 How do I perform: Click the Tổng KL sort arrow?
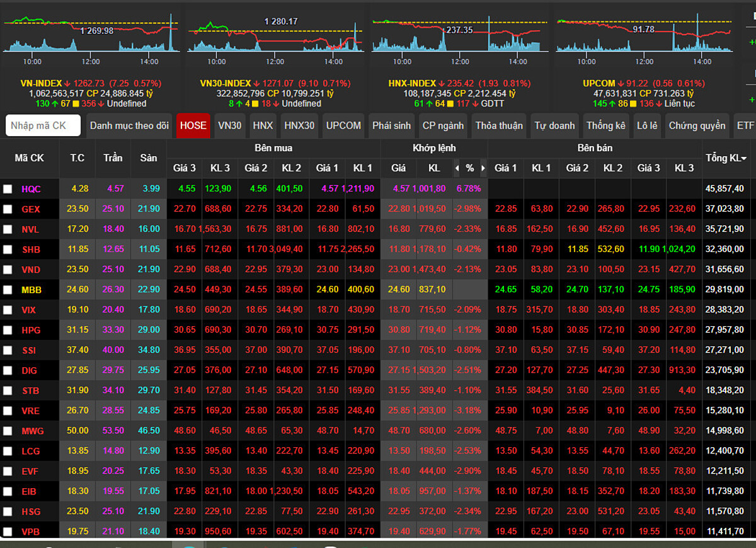pos(744,159)
